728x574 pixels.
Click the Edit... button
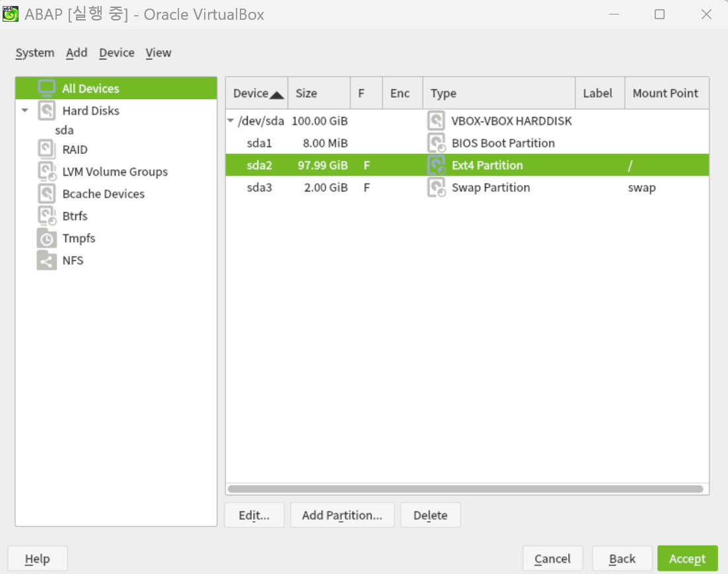(x=254, y=515)
